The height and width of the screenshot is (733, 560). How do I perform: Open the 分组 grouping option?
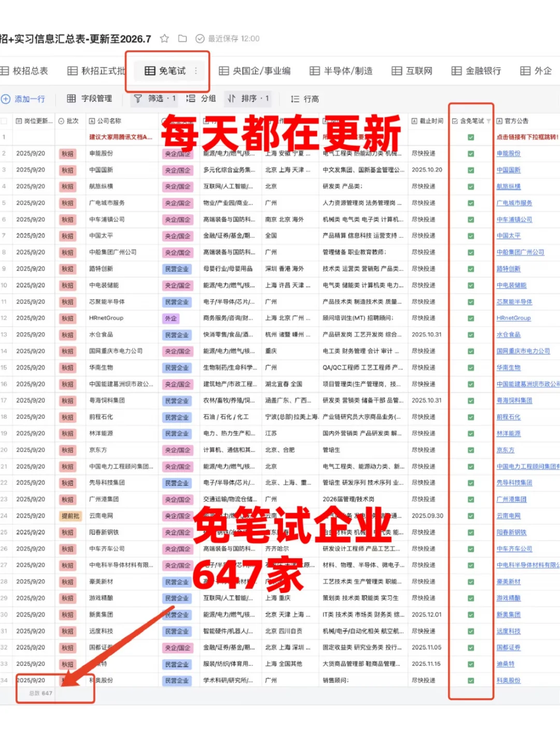(201, 98)
